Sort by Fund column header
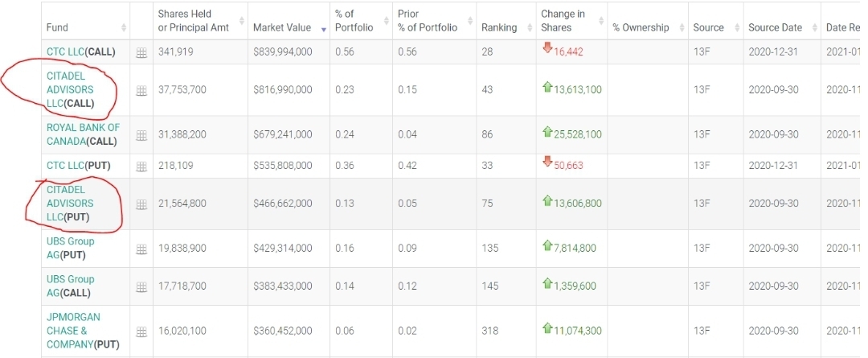868x358 pixels. point(58,27)
